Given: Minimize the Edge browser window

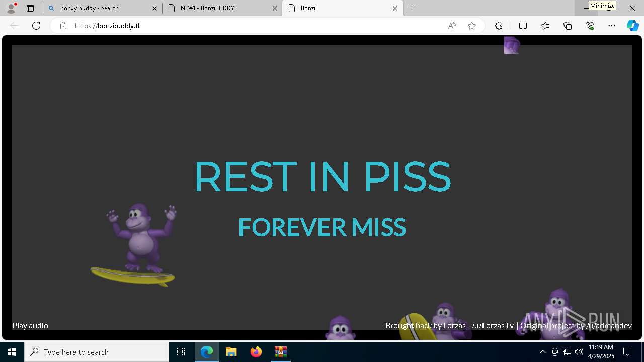Looking at the screenshot, I should point(586,8).
